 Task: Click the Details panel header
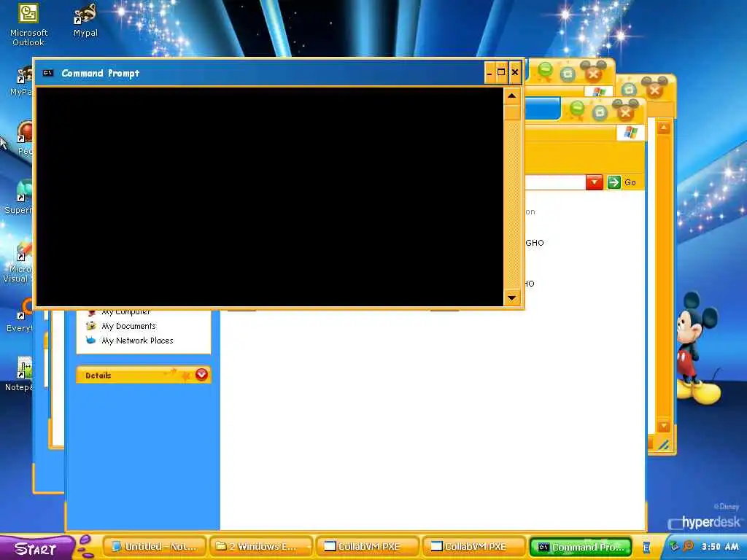tap(144, 376)
